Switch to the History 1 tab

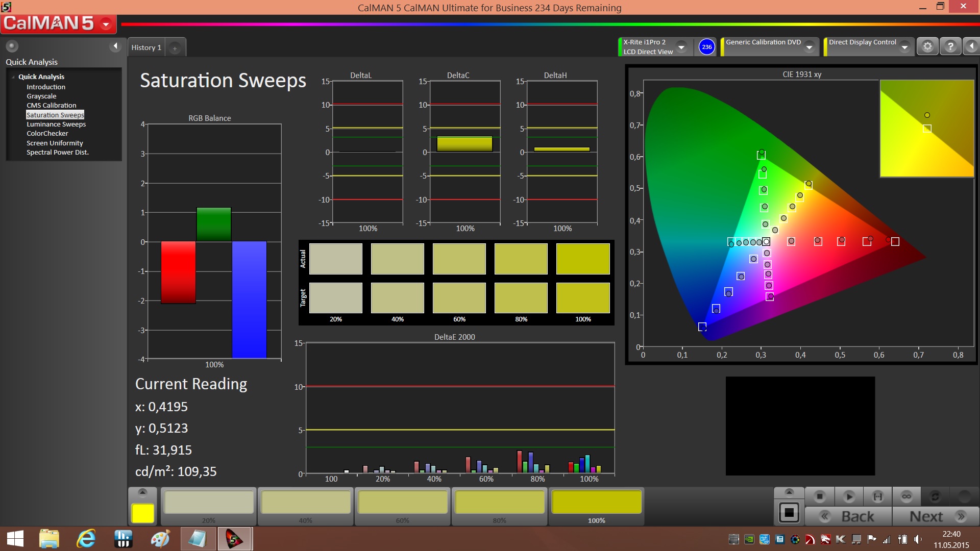point(146,47)
